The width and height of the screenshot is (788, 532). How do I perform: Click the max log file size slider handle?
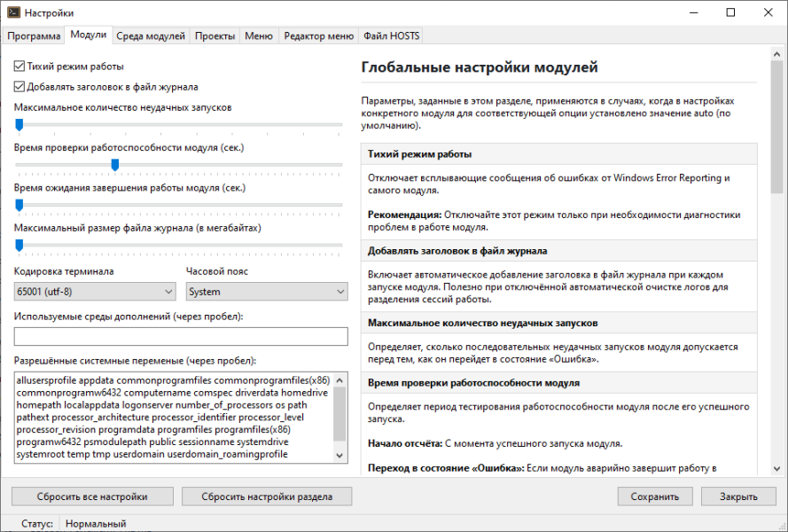[x=19, y=246]
